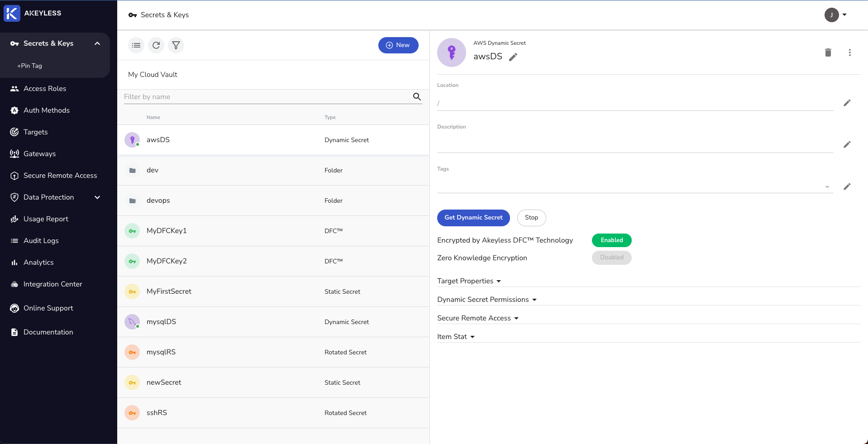The width and height of the screenshot is (868, 444).
Task: Click the +Pin Tag link
Action: (29, 66)
